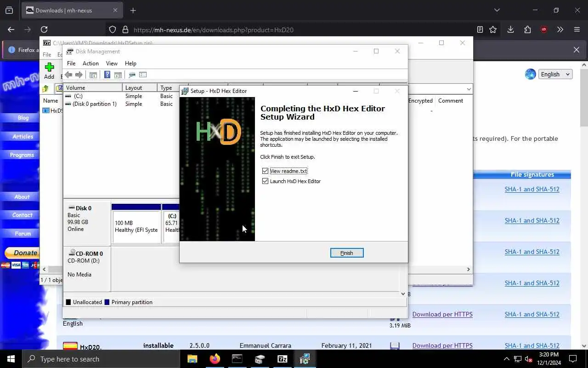This screenshot has width=588, height=368.
Task: Uncheck Launch HxD Hex Editor checkbox
Action: point(265,181)
